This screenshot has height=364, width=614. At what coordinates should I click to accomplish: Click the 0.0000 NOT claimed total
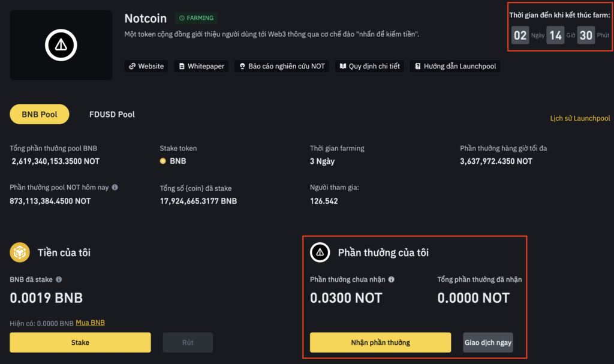coord(474,298)
